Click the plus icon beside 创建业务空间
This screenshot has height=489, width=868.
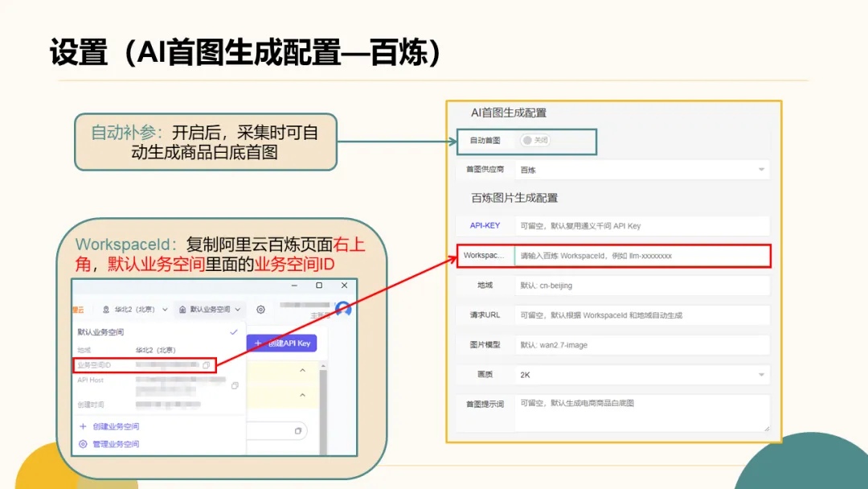tap(83, 426)
